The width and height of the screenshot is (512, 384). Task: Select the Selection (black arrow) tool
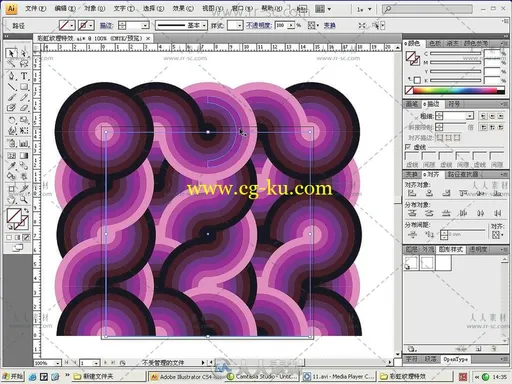click(11, 53)
